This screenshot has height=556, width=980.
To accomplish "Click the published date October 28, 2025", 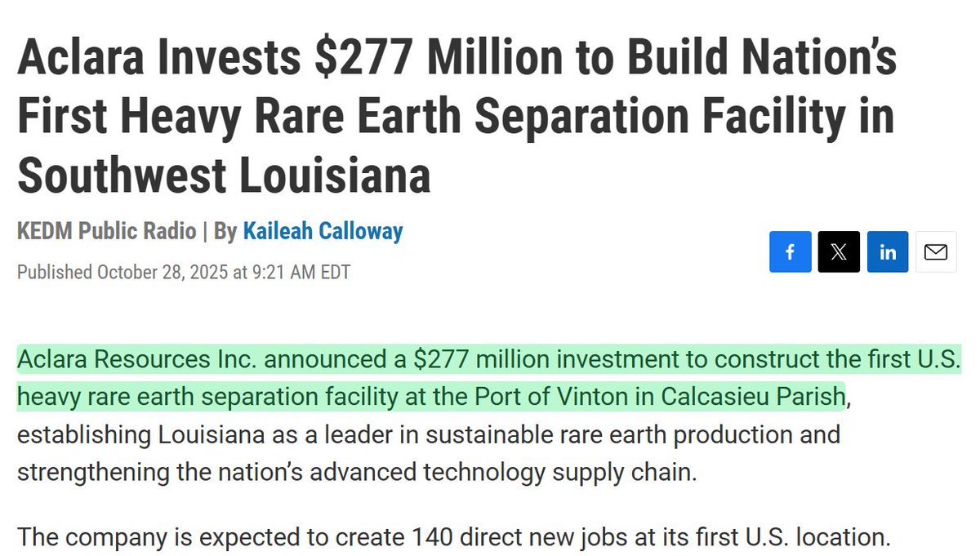I will click(163, 272).
